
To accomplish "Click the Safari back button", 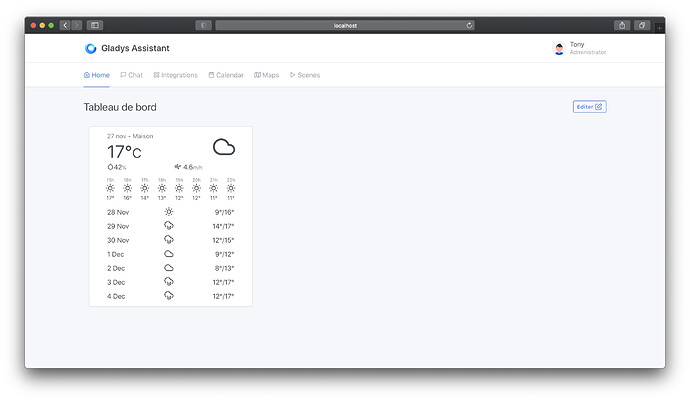I will [x=65, y=25].
